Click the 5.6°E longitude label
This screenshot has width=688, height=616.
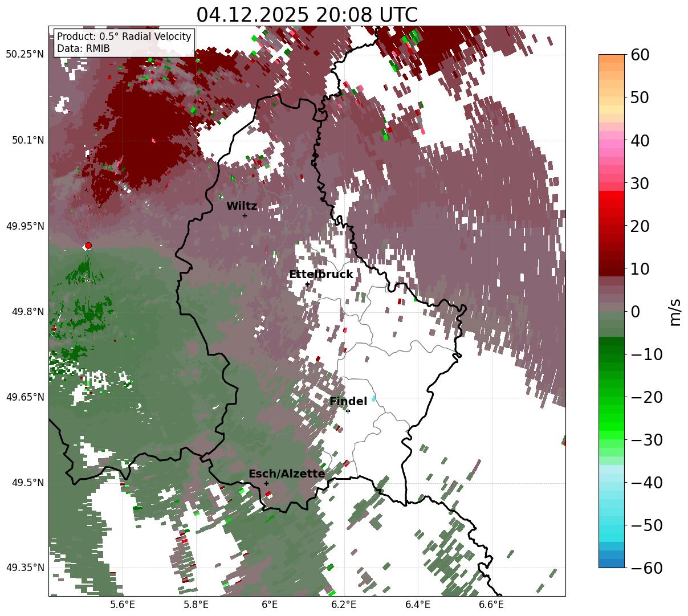point(123,605)
